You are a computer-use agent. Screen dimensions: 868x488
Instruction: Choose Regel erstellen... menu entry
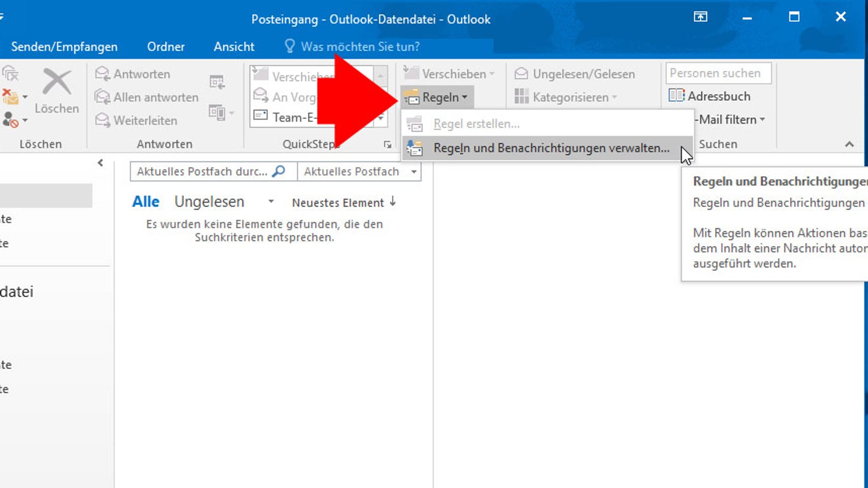coord(548,124)
